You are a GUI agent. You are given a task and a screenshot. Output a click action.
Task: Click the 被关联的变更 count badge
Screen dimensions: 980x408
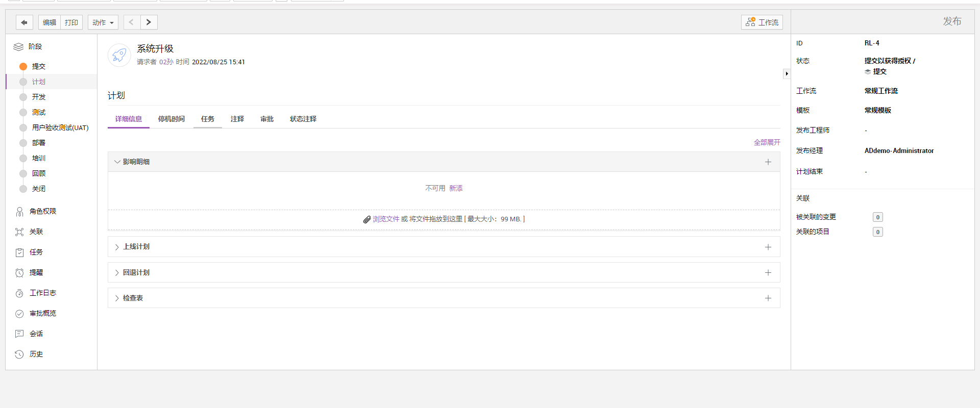877,217
